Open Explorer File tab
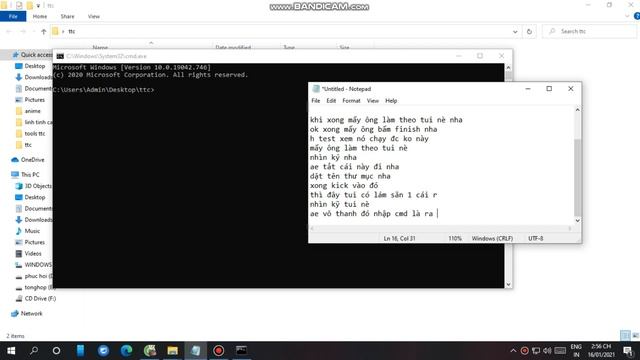The width and height of the screenshot is (640, 360). coord(13,16)
